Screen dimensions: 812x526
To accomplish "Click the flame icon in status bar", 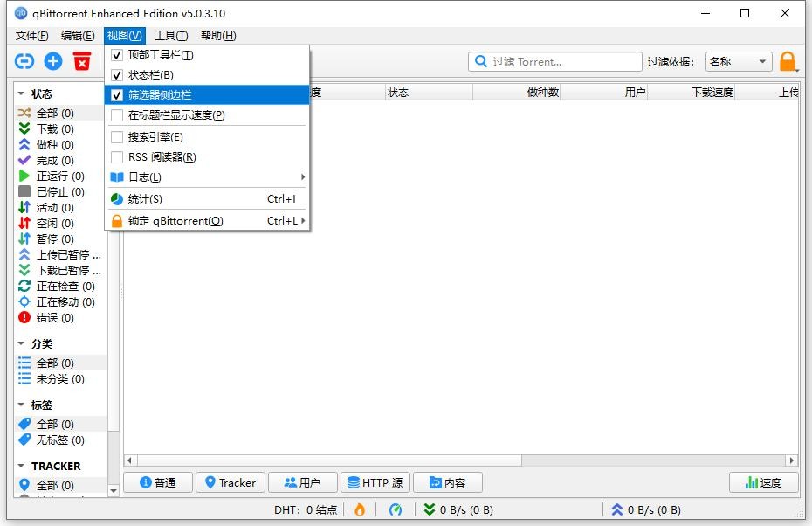I will pyautogui.click(x=360, y=509).
